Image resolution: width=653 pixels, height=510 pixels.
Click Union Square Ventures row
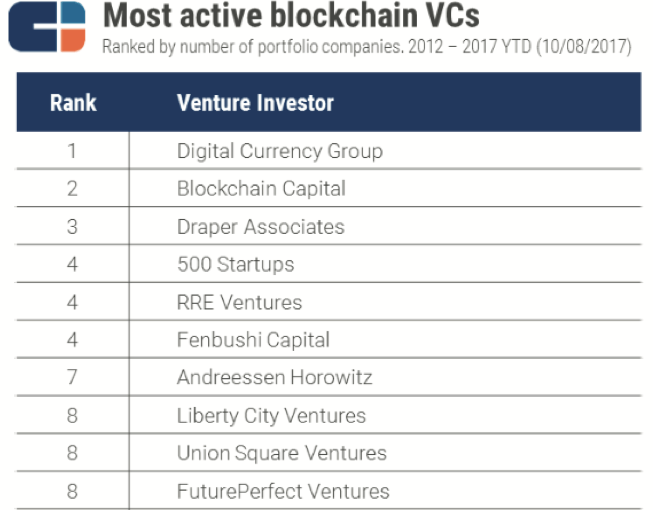329,453
